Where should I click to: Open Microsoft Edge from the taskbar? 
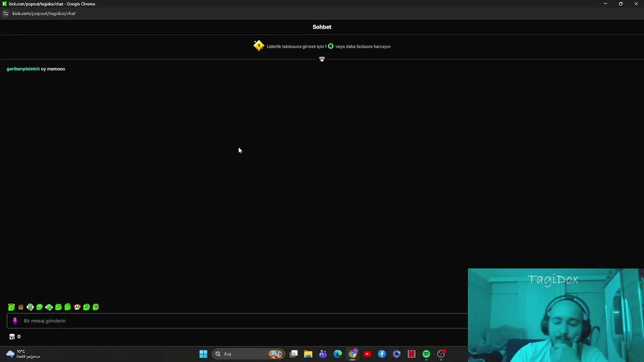(338, 354)
